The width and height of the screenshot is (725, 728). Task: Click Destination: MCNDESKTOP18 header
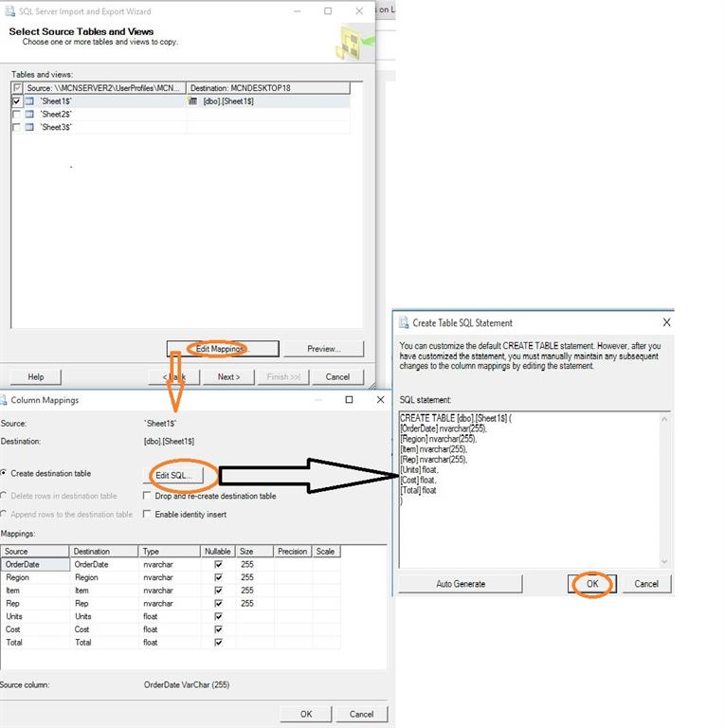tap(268, 88)
